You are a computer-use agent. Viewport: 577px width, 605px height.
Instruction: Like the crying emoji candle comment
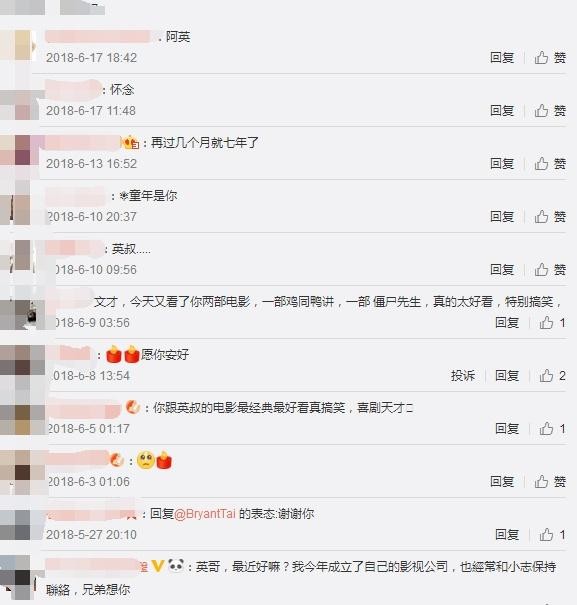pos(550,482)
